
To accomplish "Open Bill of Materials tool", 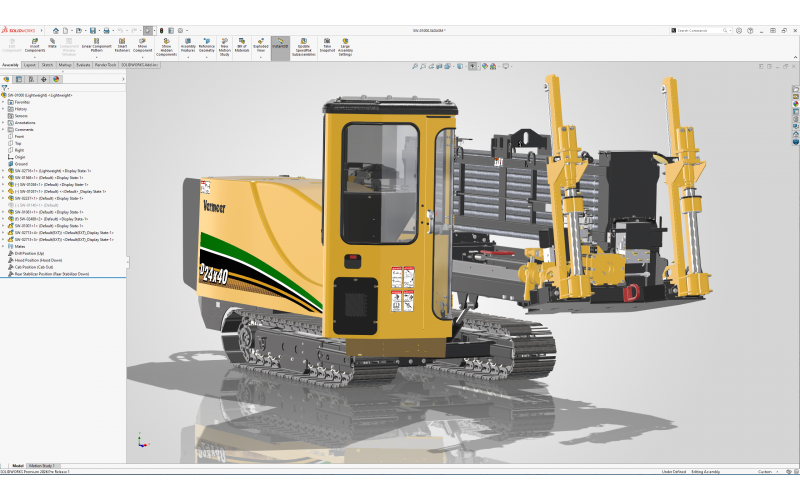I will point(242,45).
